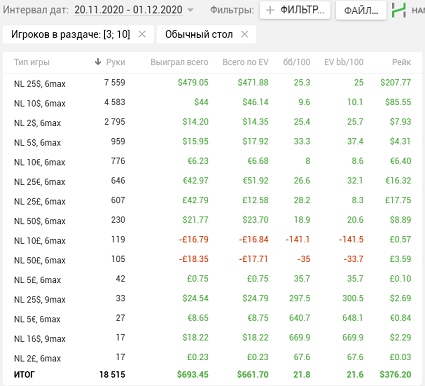Click the -33.7 EV bb/100 value
The height and width of the screenshot is (386, 425).
click(x=353, y=259)
